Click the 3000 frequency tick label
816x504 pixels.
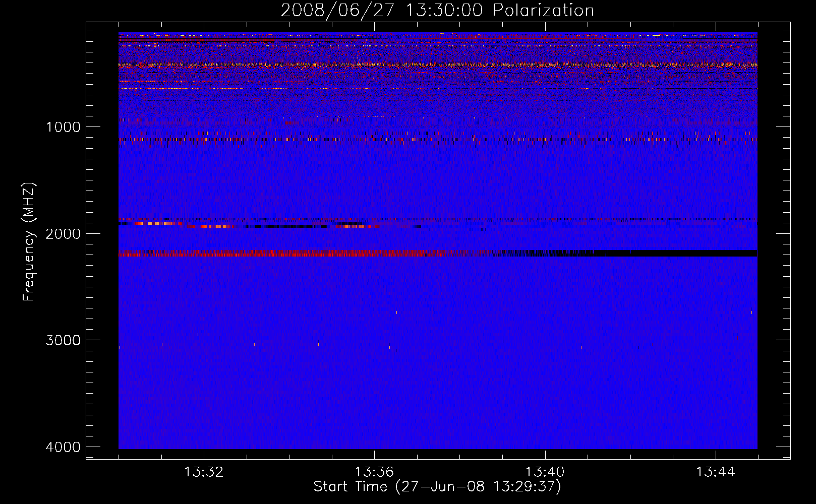[x=63, y=340]
